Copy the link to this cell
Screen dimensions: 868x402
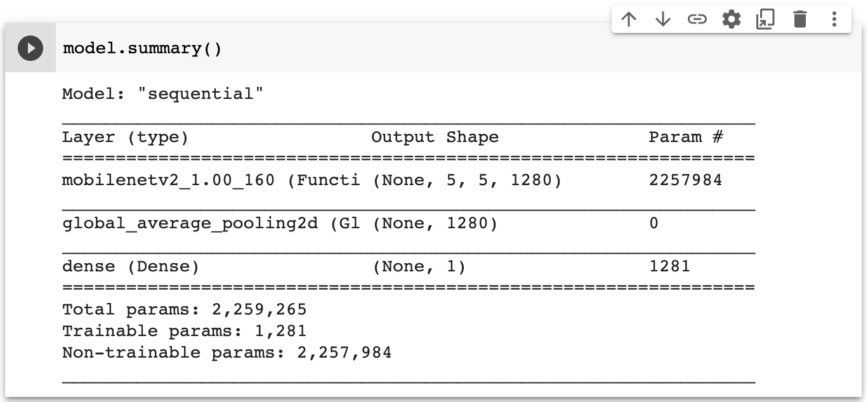tap(697, 19)
